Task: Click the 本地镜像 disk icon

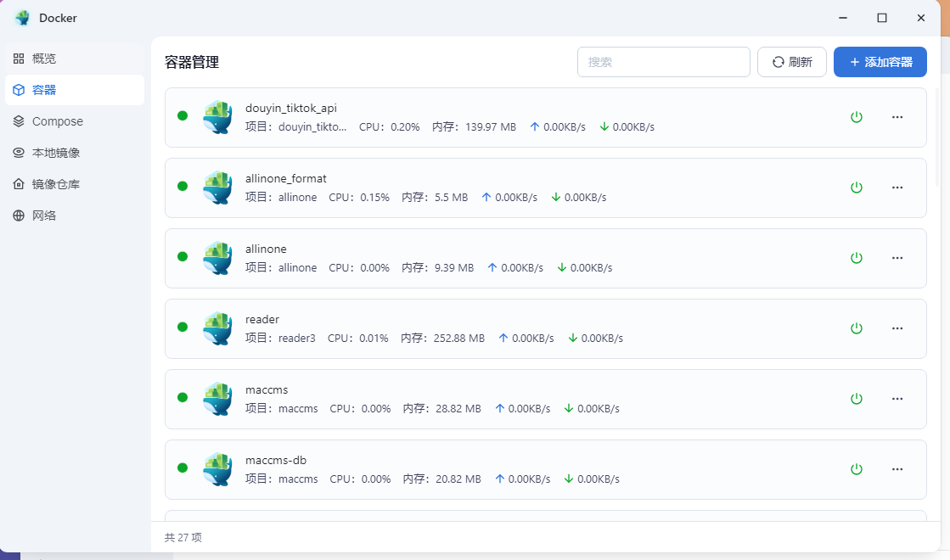Action: tap(19, 154)
